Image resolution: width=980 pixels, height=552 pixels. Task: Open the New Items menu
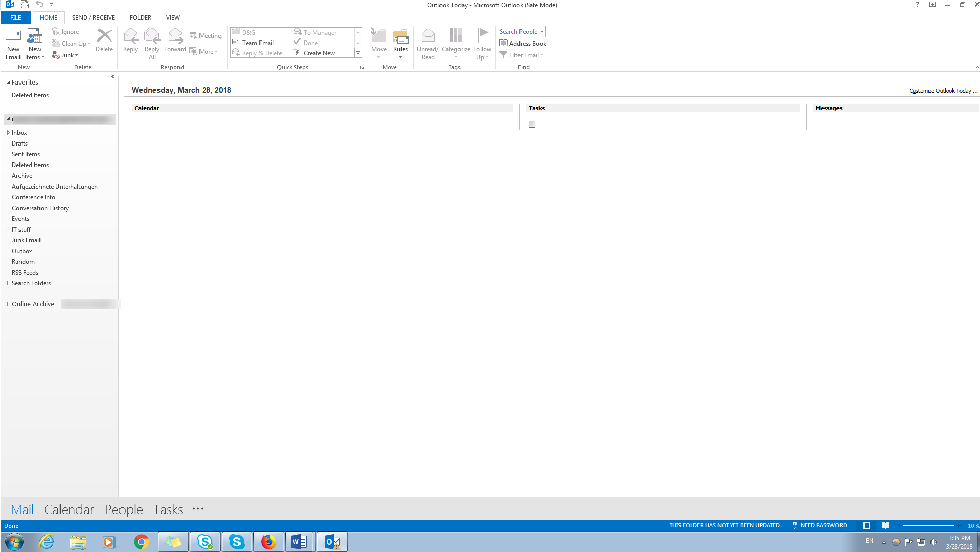click(x=34, y=44)
